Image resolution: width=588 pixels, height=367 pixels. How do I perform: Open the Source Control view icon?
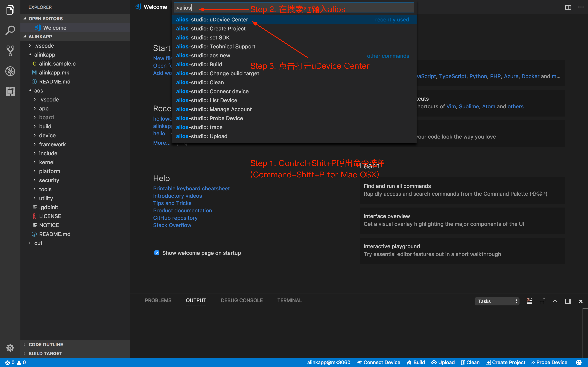pos(10,51)
